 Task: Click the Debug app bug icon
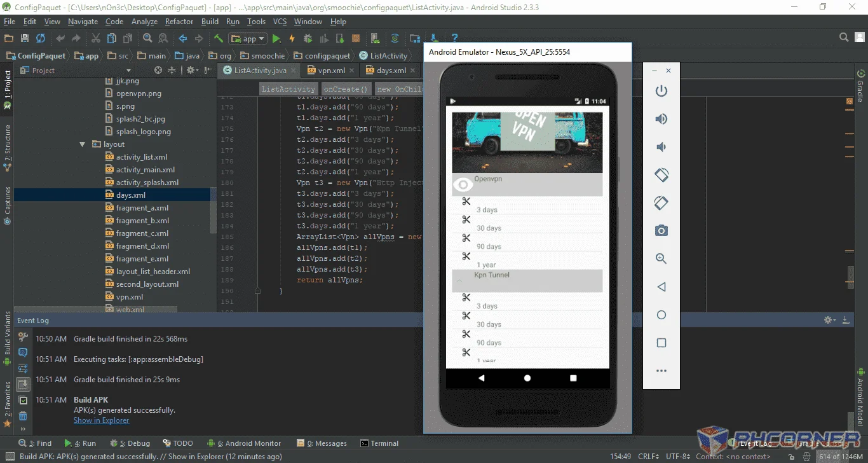(x=308, y=39)
